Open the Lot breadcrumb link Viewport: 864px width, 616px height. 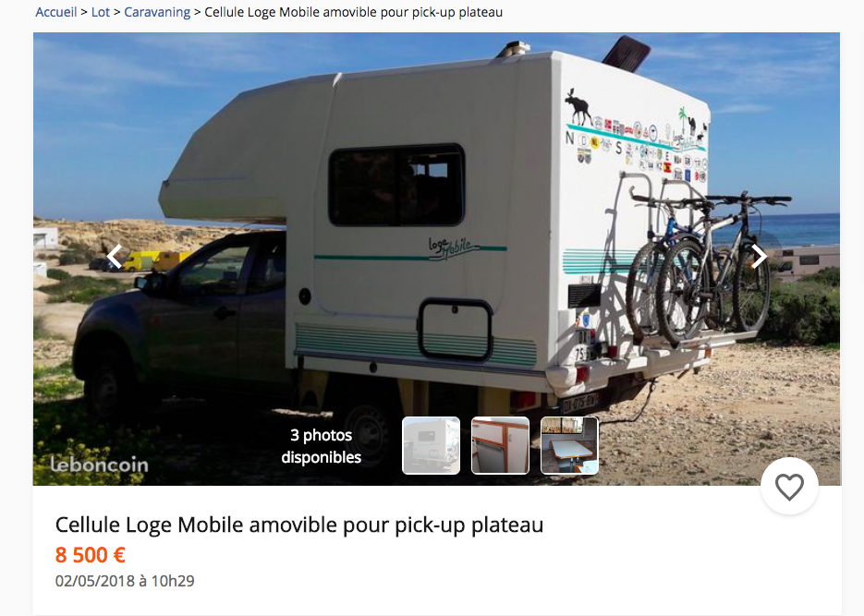[x=101, y=12]
